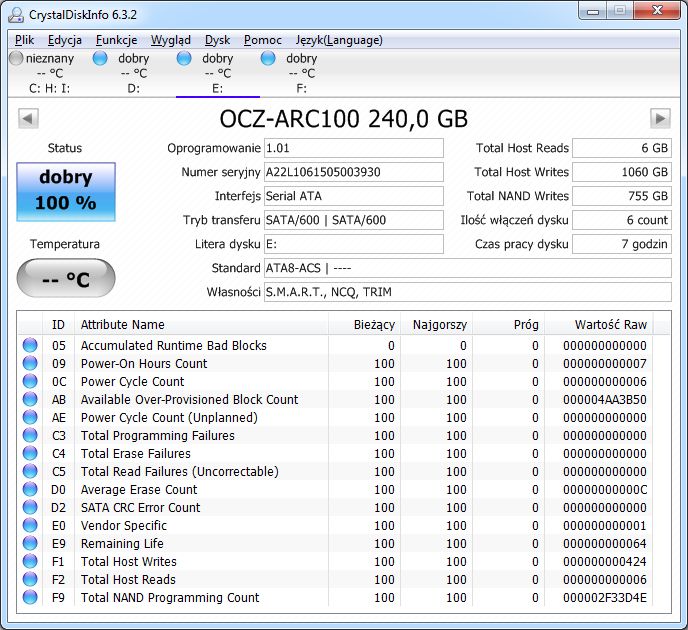
Task: Open the Dysk menu
Action: pyautogui.click(x=217, y=40)
